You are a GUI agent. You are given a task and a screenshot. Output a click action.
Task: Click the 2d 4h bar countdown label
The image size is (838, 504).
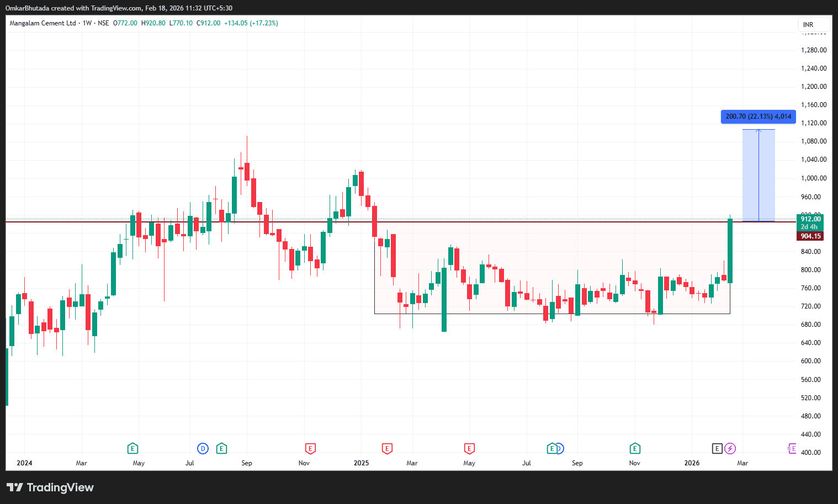[x=809, y=227]
